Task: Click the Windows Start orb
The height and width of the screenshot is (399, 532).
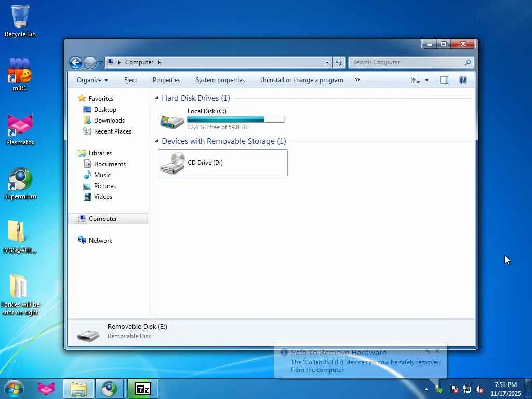Action: tap(14, 389)
